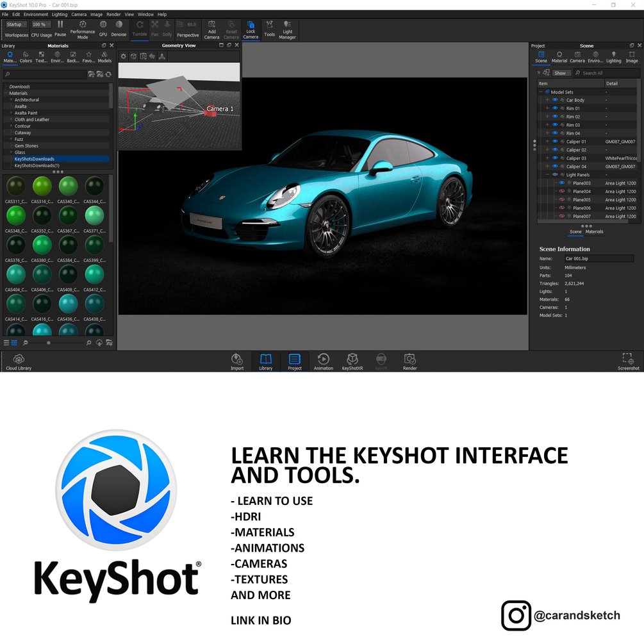Open the Lighting menu
Viewport: 644px width, 644px height.
pyautogui.click(x=60, y=14)
